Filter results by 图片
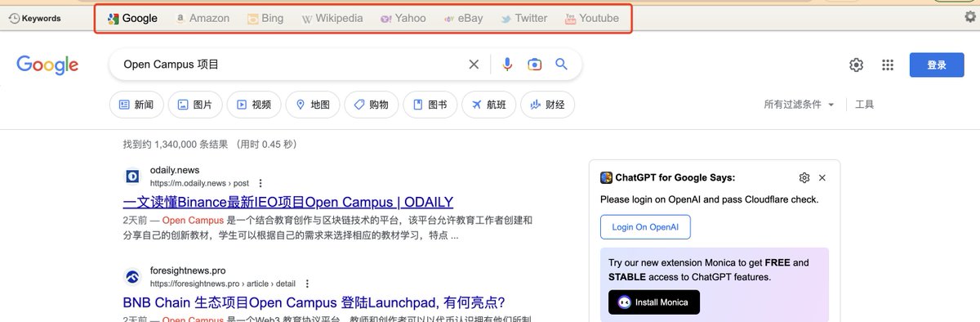Screen dimensions: 980x322 click(x=195, y=105)
